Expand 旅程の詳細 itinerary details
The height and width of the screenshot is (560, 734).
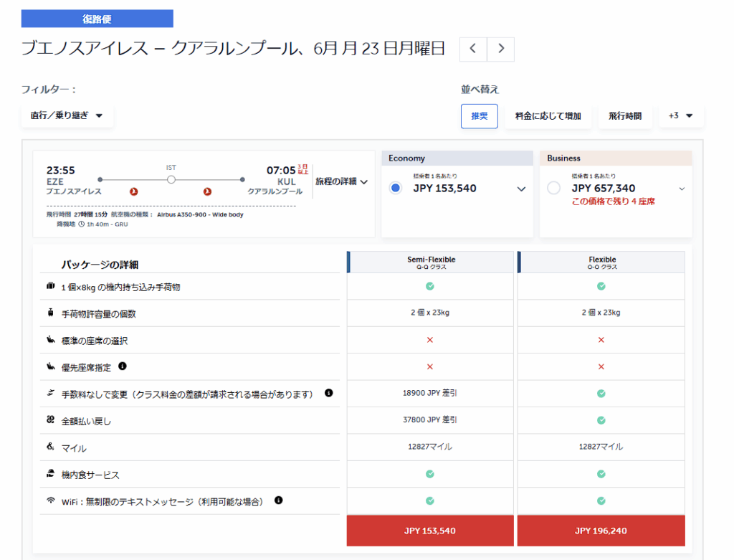point(342,182)
